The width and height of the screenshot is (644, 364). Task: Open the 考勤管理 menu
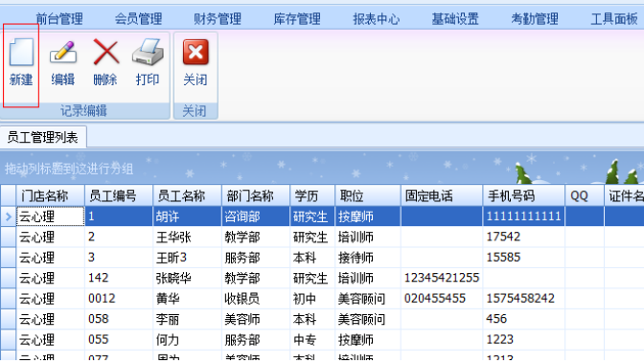(x=535, y=19)
